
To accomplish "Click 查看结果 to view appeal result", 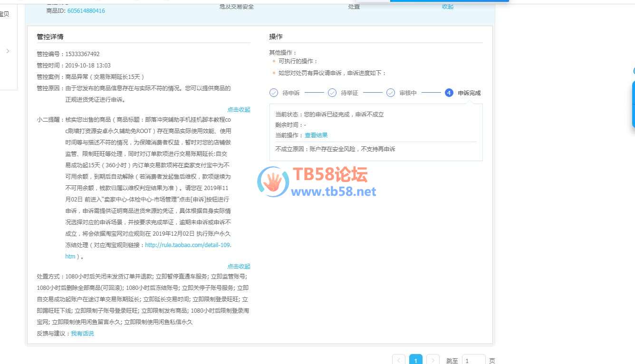I will coord(316,135).
